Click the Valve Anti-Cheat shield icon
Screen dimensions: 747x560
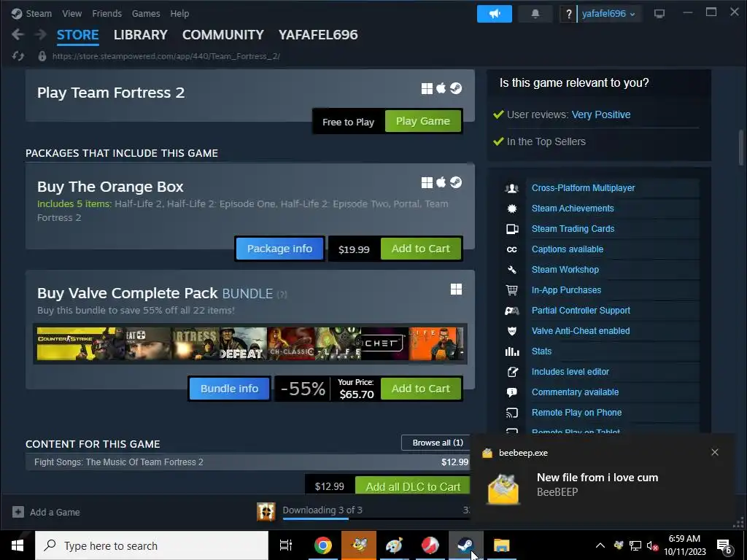[x=511, y=331]
